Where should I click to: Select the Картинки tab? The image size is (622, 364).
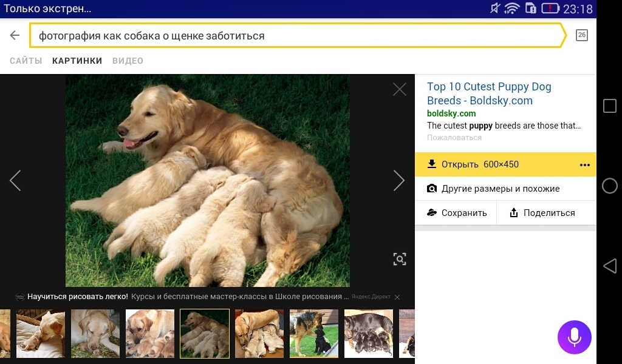pos(77,61)
